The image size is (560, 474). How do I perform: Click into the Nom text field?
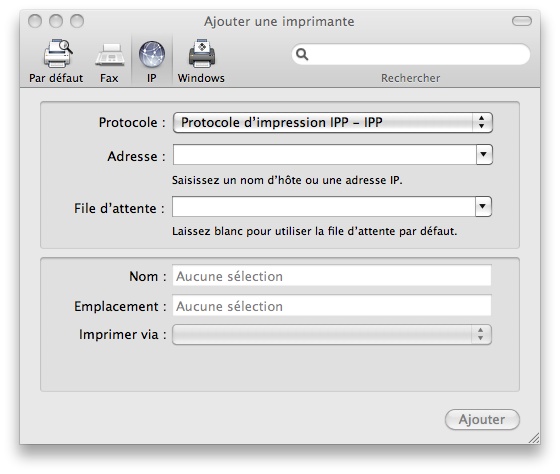[x=332, y=276]
